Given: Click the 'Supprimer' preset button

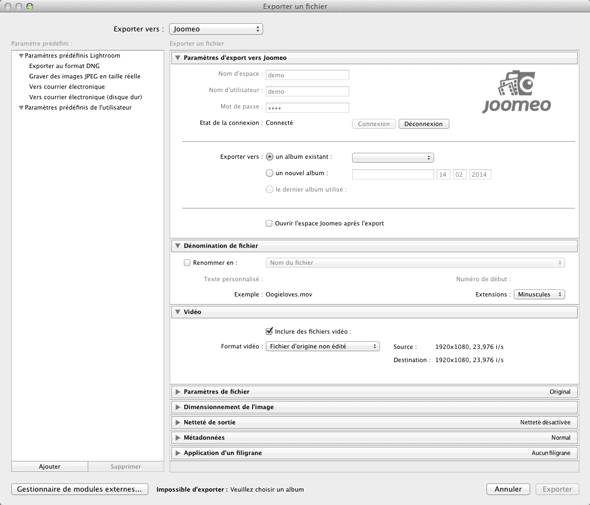Looking at the screenshot, I should click(x=126, y=467).
